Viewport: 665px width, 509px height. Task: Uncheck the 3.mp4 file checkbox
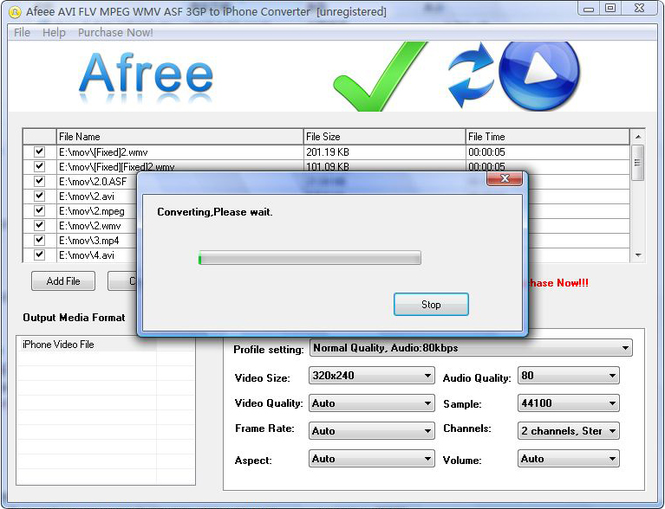39,240
